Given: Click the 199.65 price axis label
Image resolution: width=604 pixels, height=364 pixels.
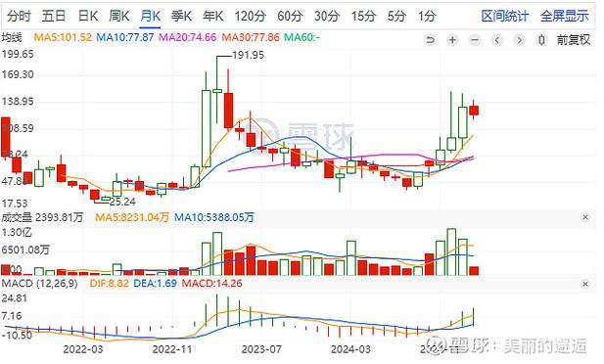Looking at the screenshot, I should pos(18,55).
